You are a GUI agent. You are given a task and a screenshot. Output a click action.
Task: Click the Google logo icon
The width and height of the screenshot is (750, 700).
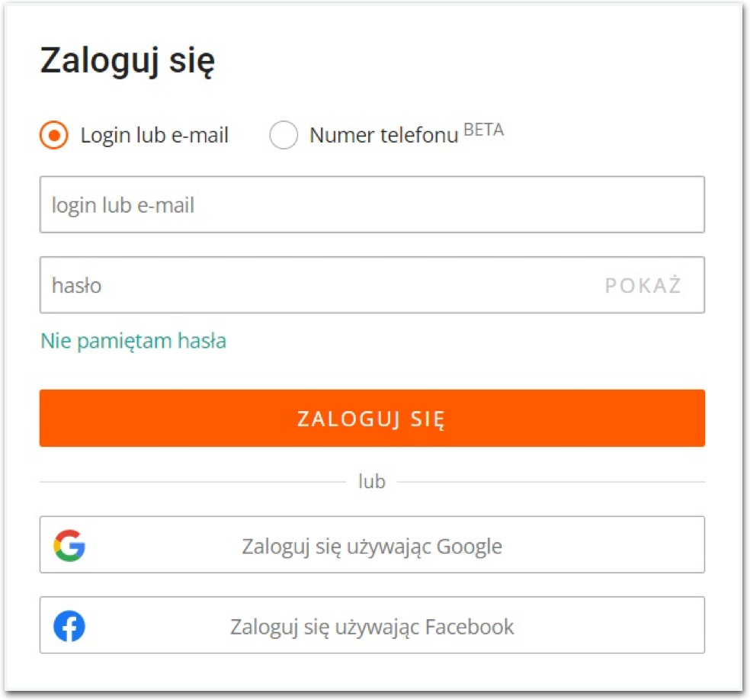(x=69, y=546)
